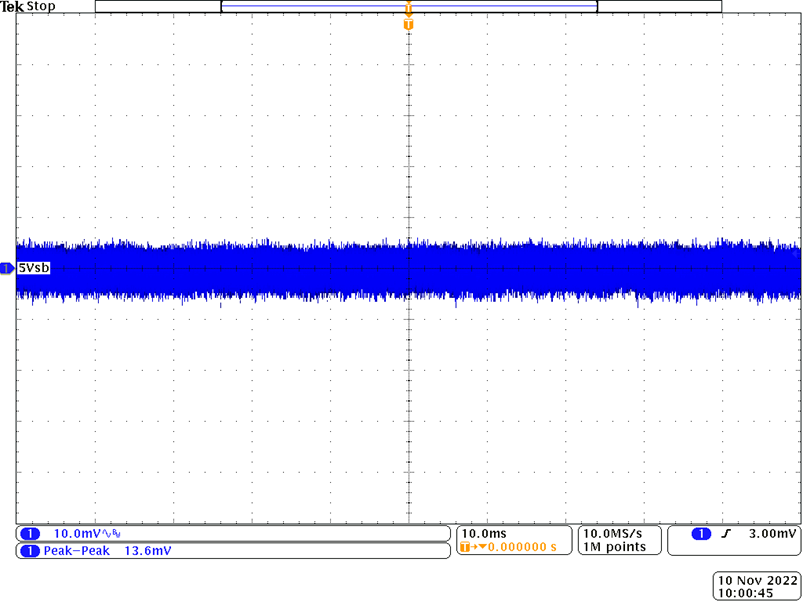Click the orange T delay icon
The height and width of the screenshot is (602, 803).
465,547
